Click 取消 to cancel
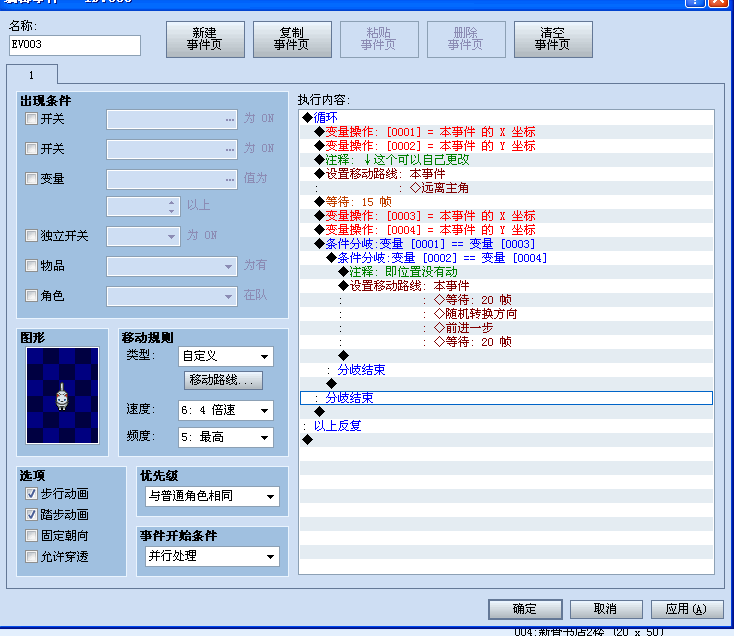This screenshot has width=734, height=636. click(x=606, y=609)
